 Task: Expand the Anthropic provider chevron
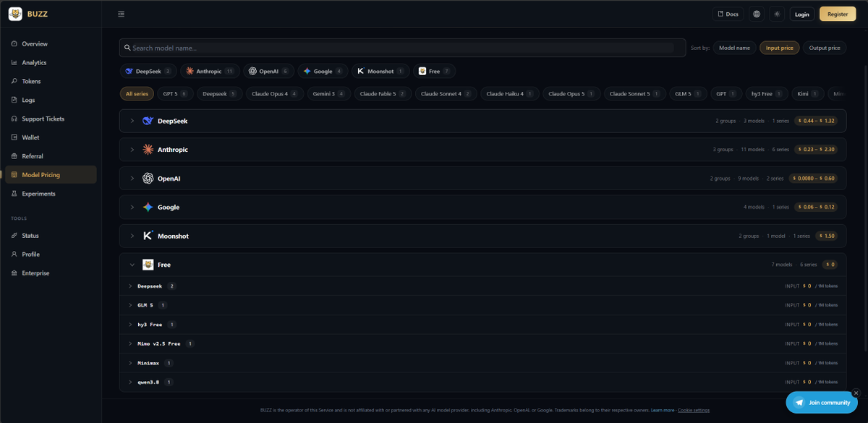pyautogui.click(x=132, y=150)
